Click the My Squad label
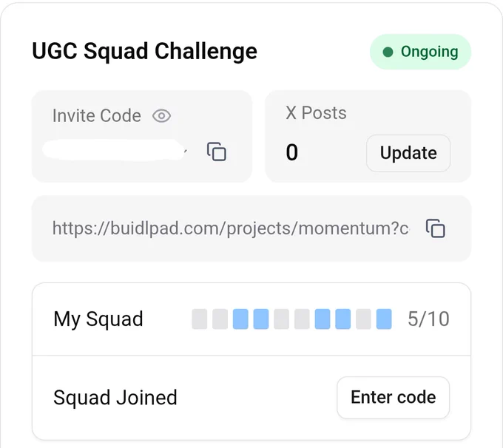 point(98,319)
